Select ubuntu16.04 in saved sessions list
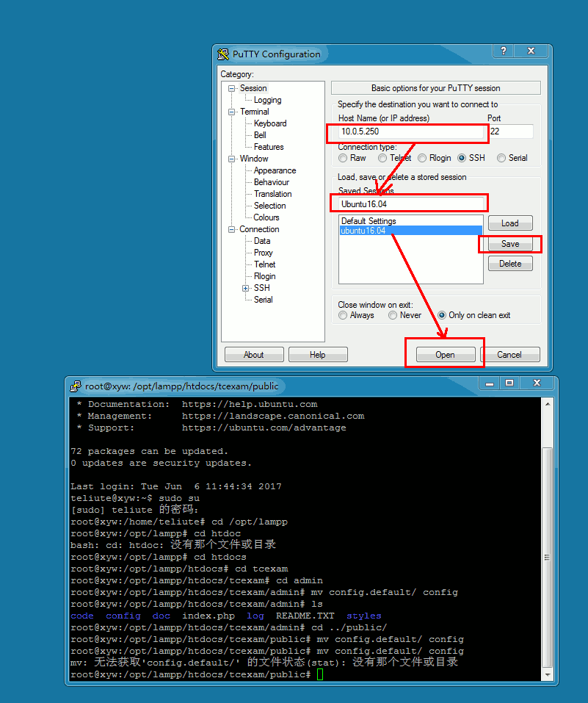 (410, 231)
